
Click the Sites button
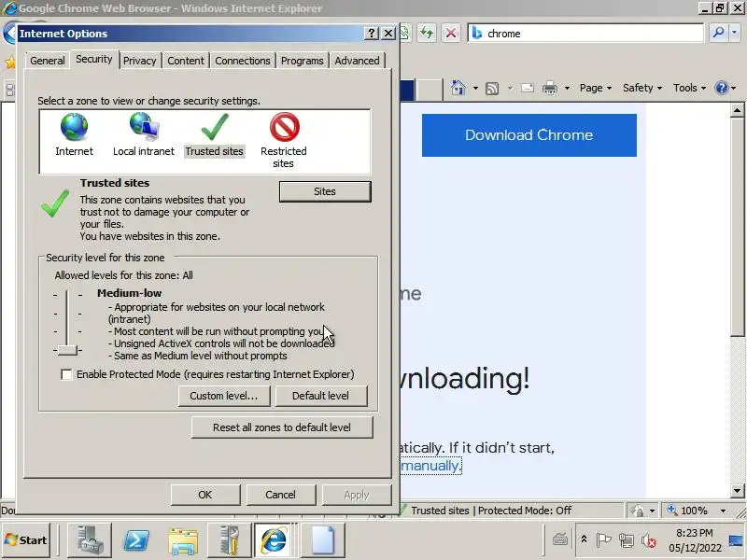[x=325, y=191]
